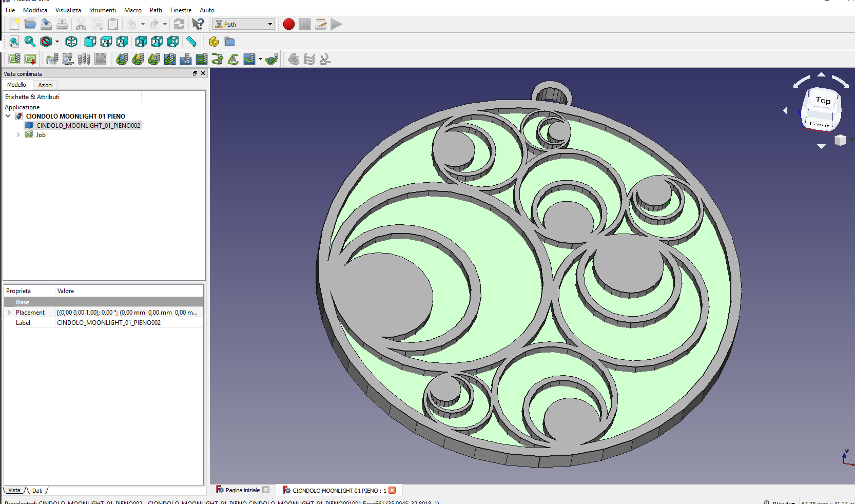
Task: Set the isometric view
Action: (x=71, y=42)
